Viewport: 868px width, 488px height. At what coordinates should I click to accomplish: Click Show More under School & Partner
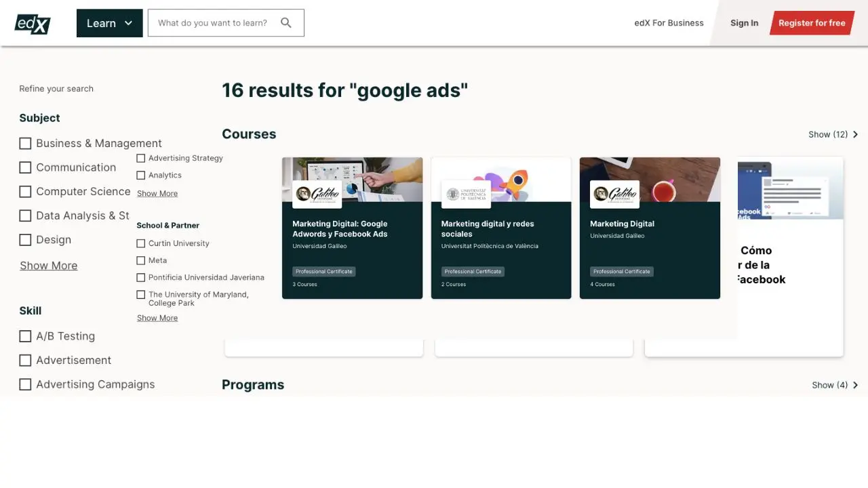tap(157, 318)
